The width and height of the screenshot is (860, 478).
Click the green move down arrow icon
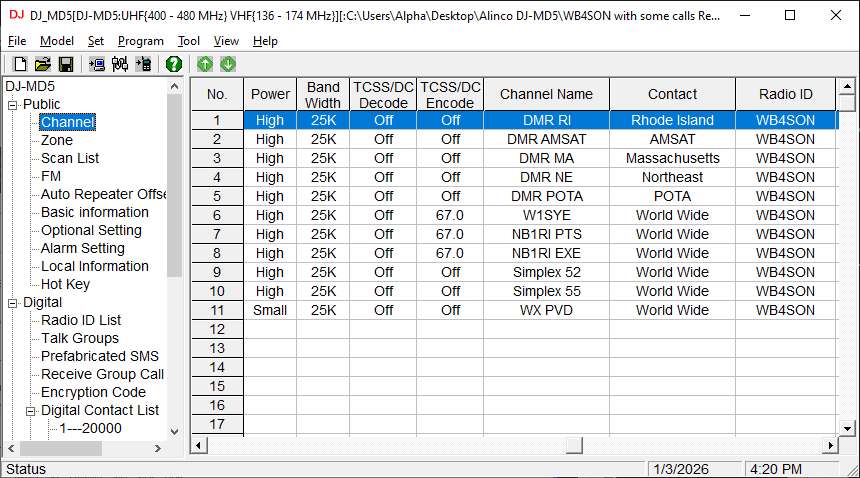tap(228, 64)
